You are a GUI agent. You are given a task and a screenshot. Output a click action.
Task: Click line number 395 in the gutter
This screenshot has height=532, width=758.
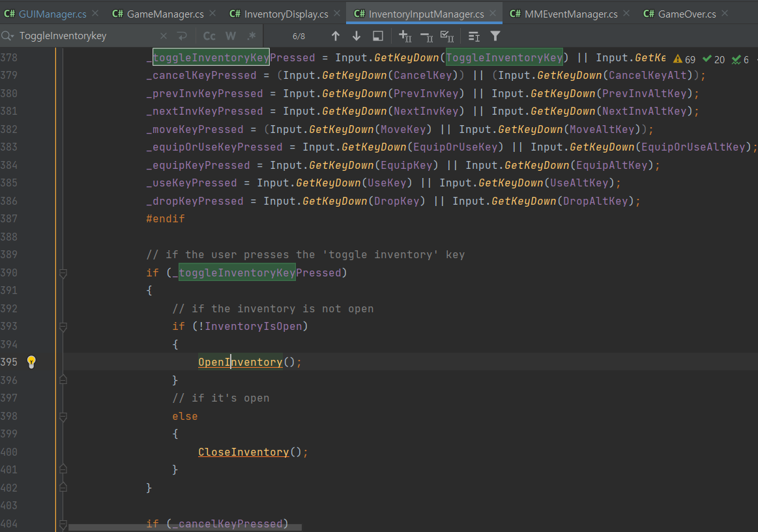click(9, 362)
